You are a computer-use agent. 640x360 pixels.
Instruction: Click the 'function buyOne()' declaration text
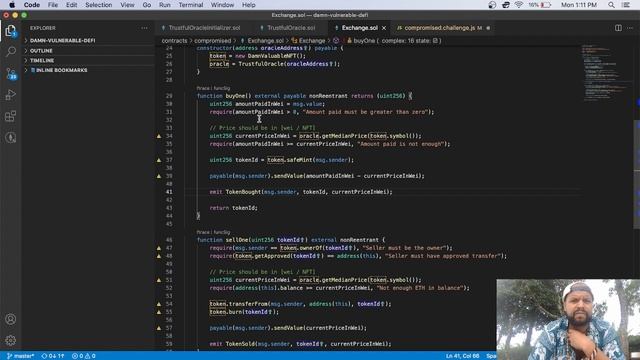224,96
